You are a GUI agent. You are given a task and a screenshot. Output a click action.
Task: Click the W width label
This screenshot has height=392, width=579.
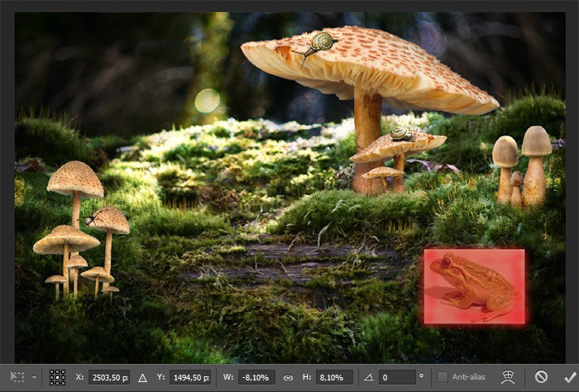tap(227, 377)
